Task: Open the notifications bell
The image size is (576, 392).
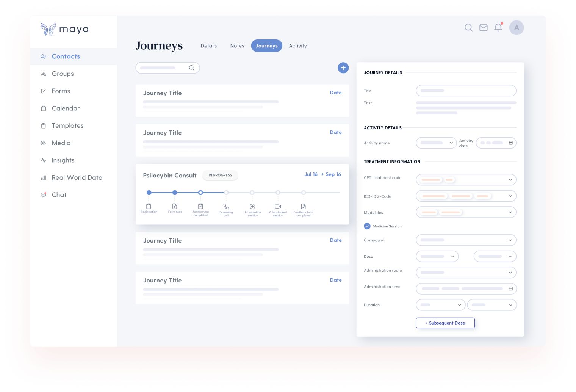Action: (498, 28)
